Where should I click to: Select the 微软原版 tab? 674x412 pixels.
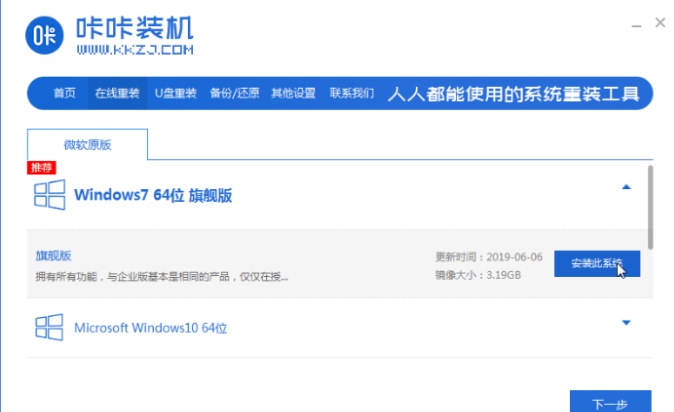[x=88, y=145]
